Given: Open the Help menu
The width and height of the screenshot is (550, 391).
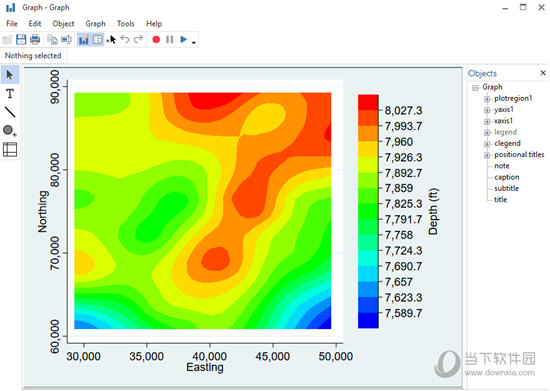Looking at the screenshot, I should pyautogui.click(x=154, y=23).
